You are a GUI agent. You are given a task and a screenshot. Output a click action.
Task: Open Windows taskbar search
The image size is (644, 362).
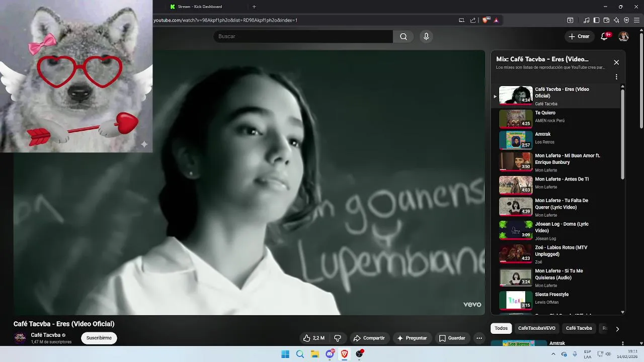pos(300,354)
